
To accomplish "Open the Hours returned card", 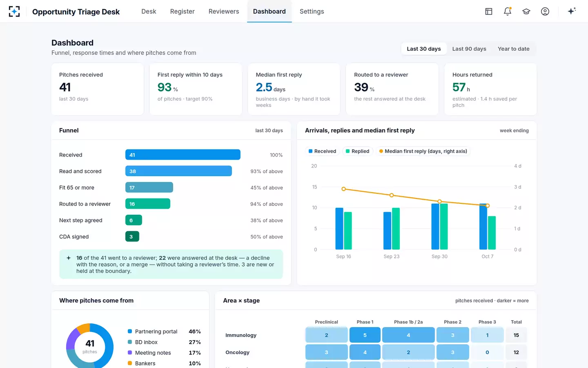I will click(x=490, y=89).
